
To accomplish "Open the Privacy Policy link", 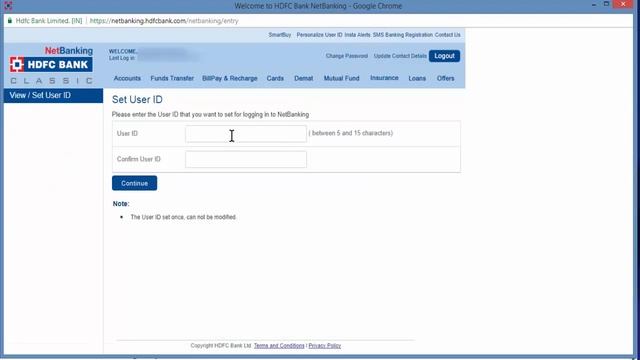I will [x=324, y=346].
